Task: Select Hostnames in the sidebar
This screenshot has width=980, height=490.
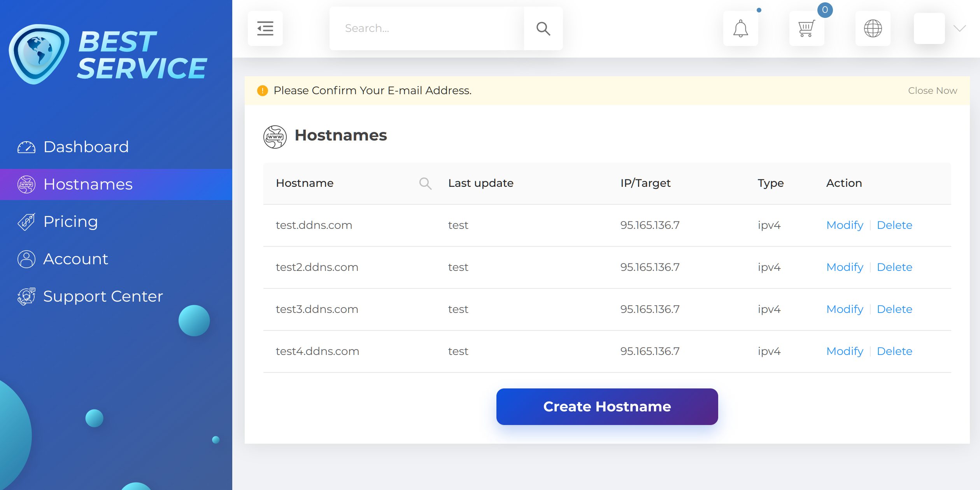Action: point(88,184)
